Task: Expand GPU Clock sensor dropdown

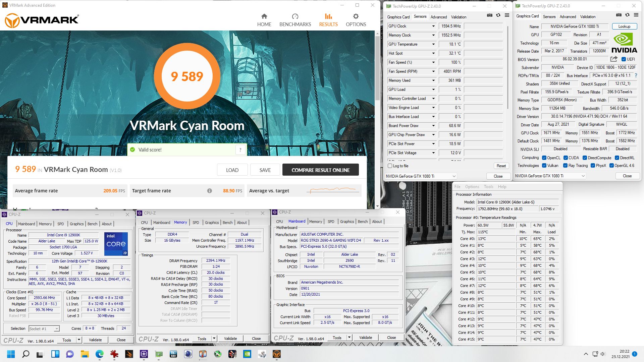Action: click(x=433, y=26)
